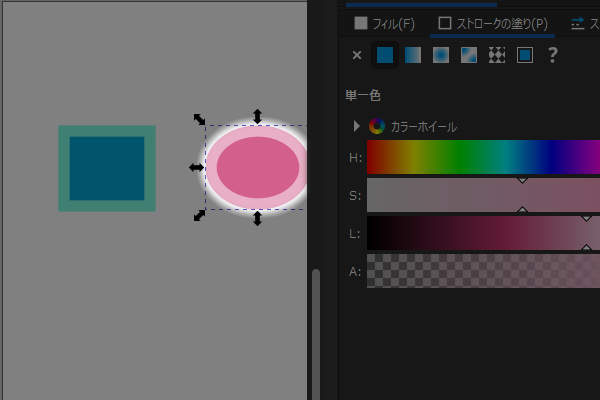
Task: Click the unset paint question mark icon
Action: click(552, 56)
